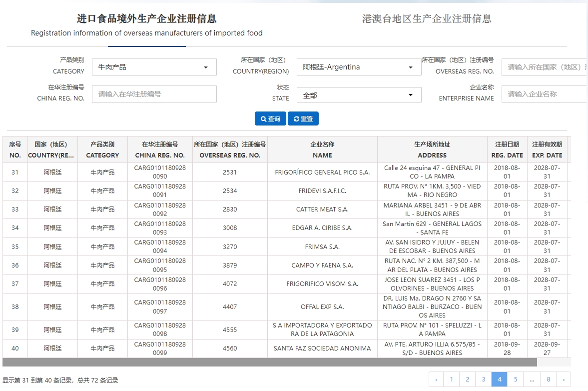The width and height of the screenshot is (588, 391).
Task: Click the overseas registration number input
Action: (546, 67)
